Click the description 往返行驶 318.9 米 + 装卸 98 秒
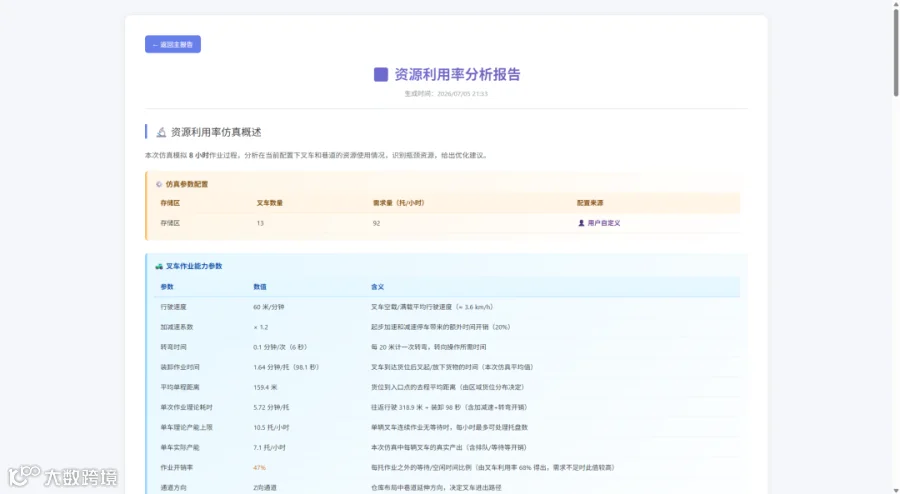Image resolution: width=900 pixels, height=494 pixels. 450,407
